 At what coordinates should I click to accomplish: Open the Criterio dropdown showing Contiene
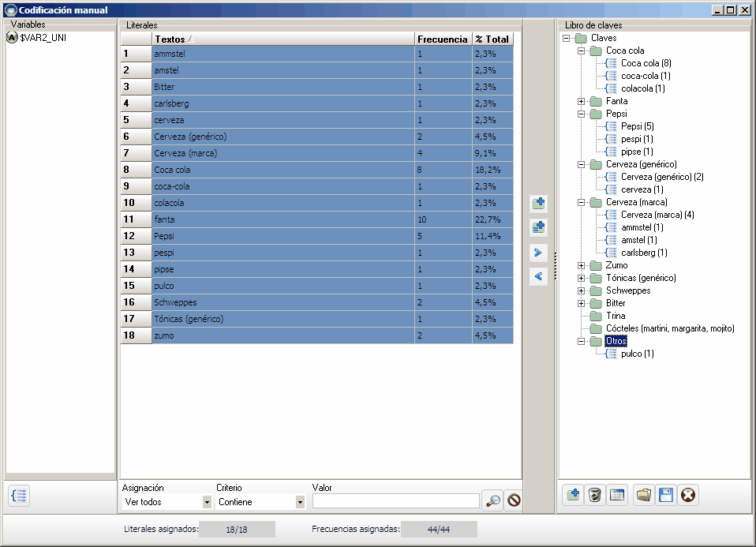coord(300,502)
